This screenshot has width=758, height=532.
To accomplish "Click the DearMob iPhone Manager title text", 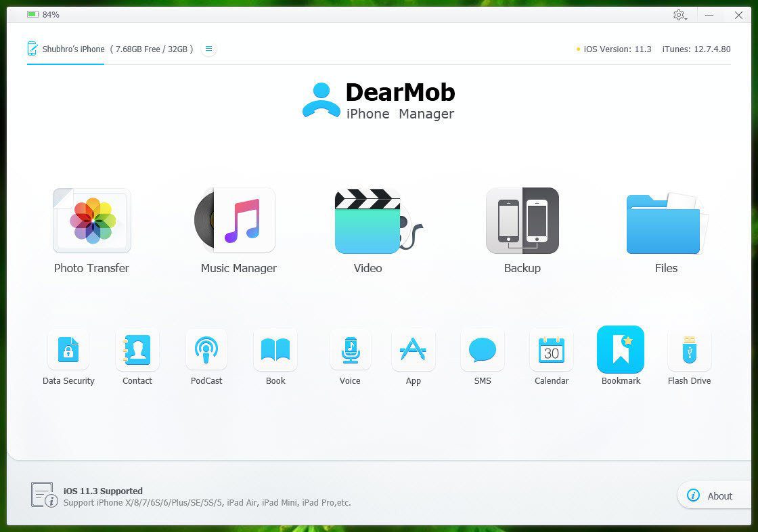I will 400,101.
